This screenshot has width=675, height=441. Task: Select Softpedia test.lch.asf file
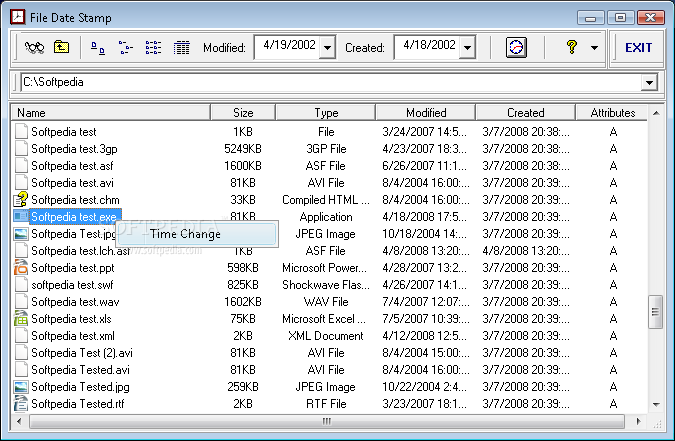81,251
